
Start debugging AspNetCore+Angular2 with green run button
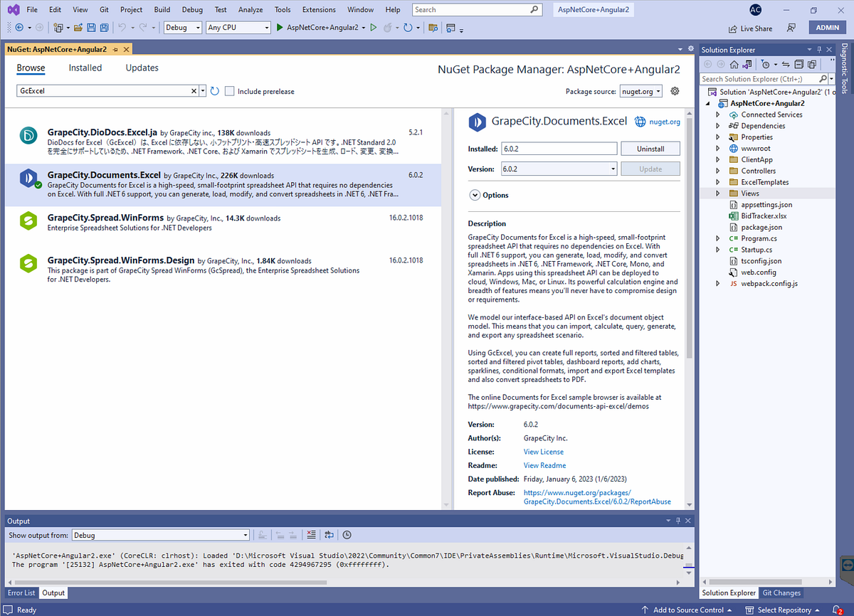click(x=279, y=27)
